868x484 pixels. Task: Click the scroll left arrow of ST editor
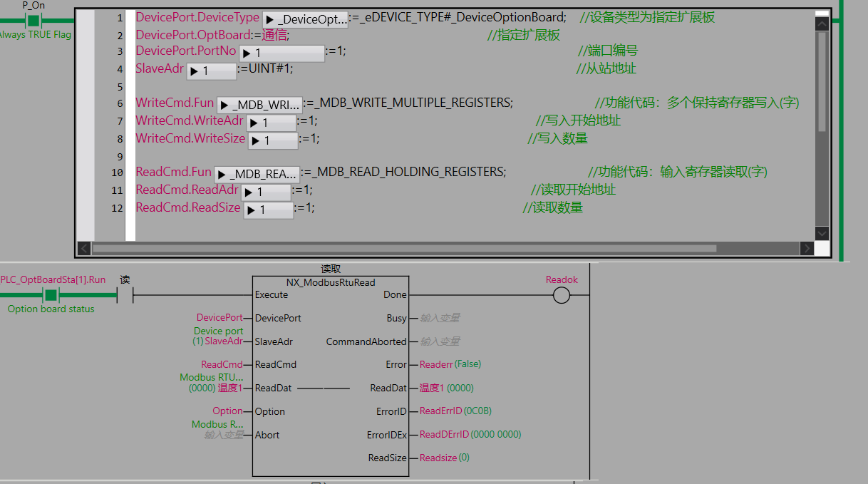coord(84,249)
